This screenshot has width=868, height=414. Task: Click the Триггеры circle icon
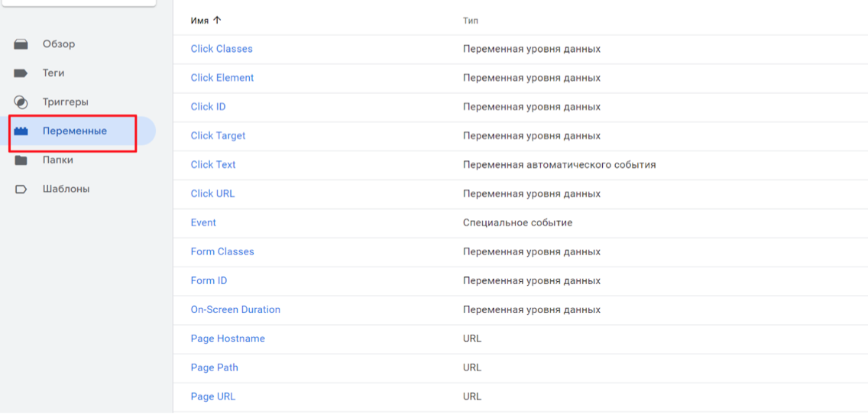pyautogui.click(x=21, y=102)
